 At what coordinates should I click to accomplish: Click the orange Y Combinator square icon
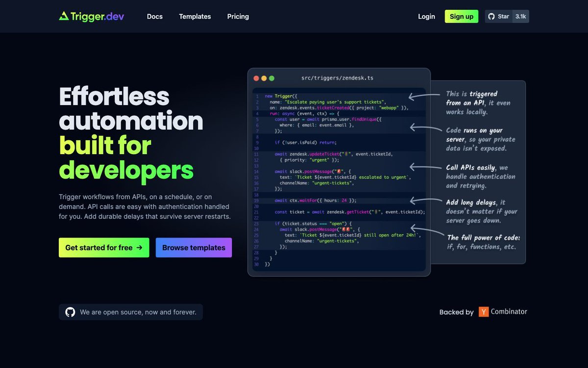pos(483,312)
